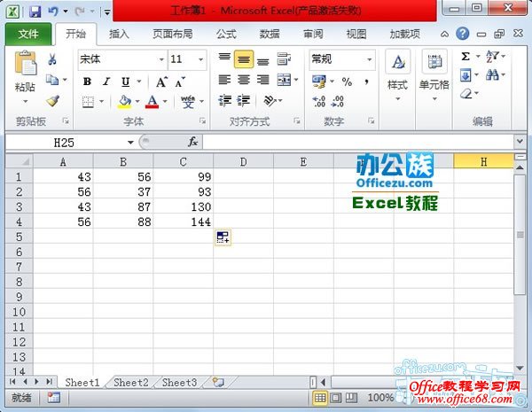532x412 pixels.
Task: Expand the formula bar chevron
Action: click(x=520, y=141)
